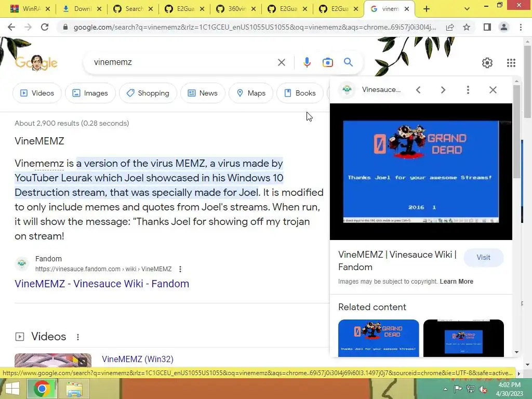This screenshot has height=399, width=532.
Task: Filter results by News
Action: [x=203, y=93]
